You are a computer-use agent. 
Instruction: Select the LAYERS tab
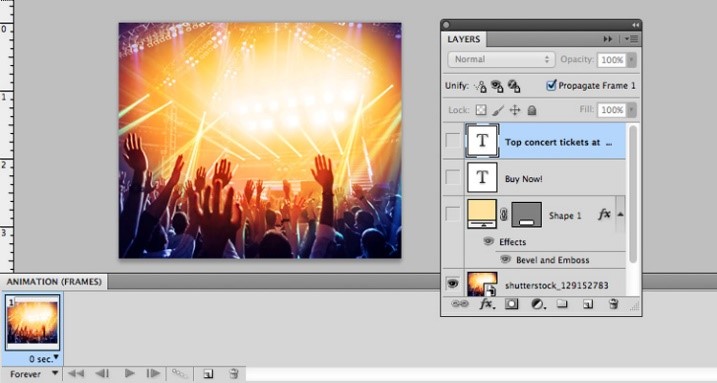(464, 39)
